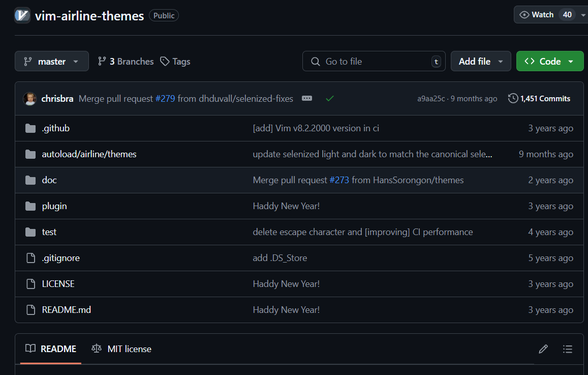Click 'add .DS_Store' commit message
The image size is (588, 375).
[x=280, y=258]
